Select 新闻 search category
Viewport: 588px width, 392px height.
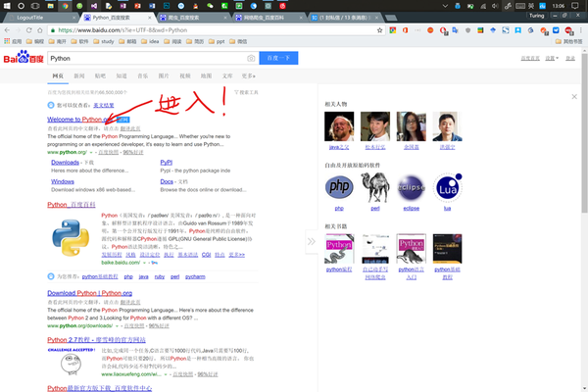tap(79, 75)
